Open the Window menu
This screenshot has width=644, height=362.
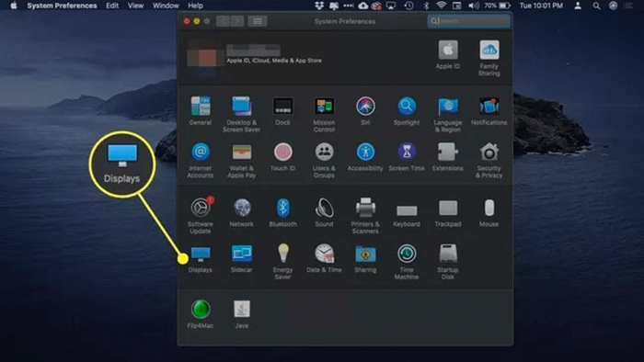(x=166, y=6)
